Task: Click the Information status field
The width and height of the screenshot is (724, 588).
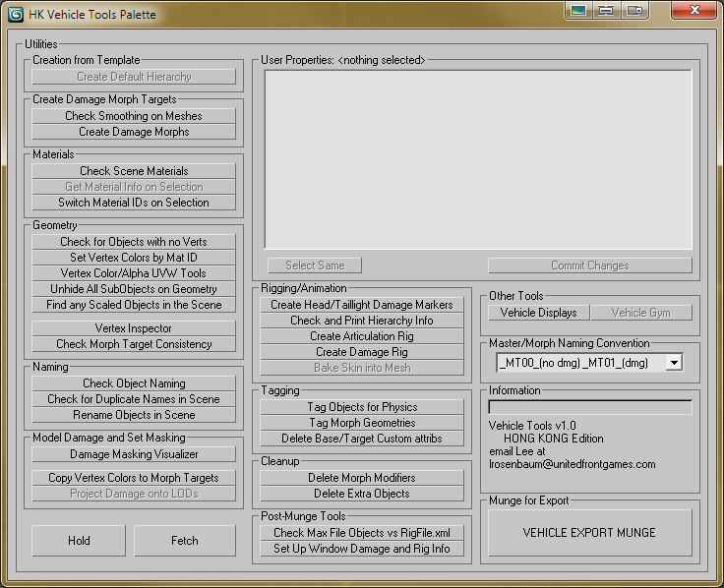Action: (x=589, y=407)
